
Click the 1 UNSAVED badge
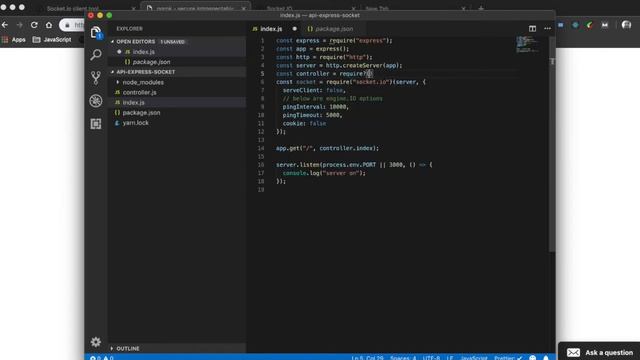[x=173, y=42]
